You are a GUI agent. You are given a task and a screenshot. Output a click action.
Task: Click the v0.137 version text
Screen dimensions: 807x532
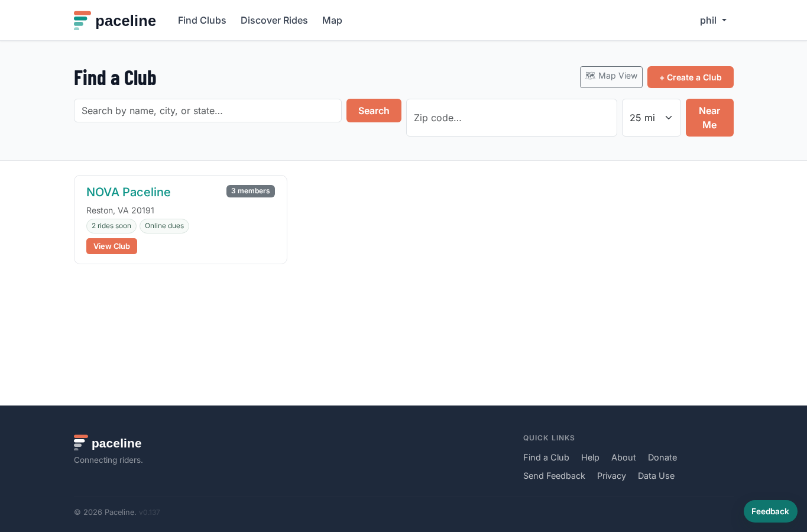click(150, 512)
